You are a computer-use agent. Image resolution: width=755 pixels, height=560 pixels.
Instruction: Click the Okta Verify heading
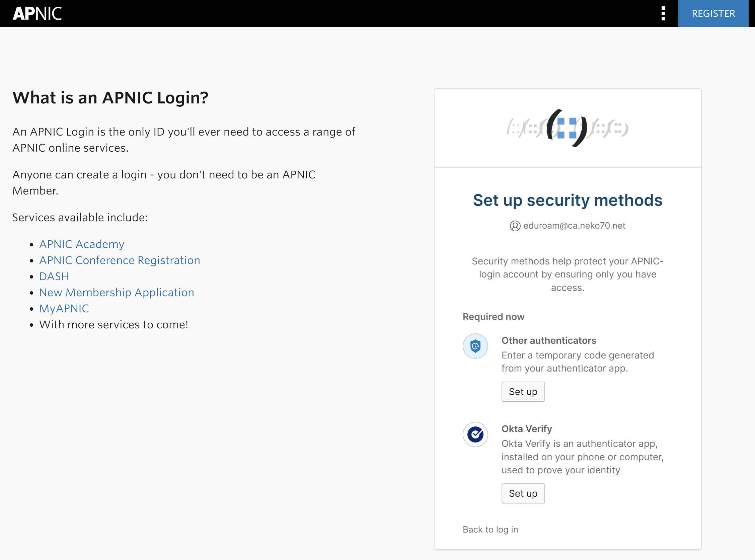(527, 429)
